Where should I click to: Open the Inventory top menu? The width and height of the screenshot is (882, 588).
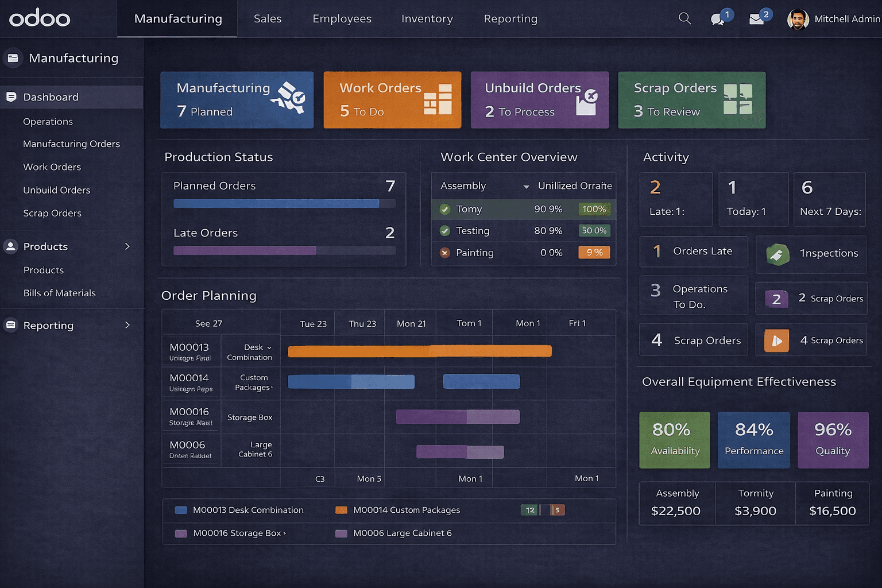point(427,19)
